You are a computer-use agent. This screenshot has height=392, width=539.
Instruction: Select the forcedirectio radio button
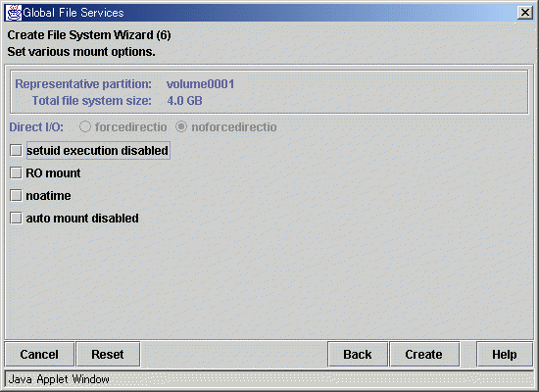[x=85, y=126]
